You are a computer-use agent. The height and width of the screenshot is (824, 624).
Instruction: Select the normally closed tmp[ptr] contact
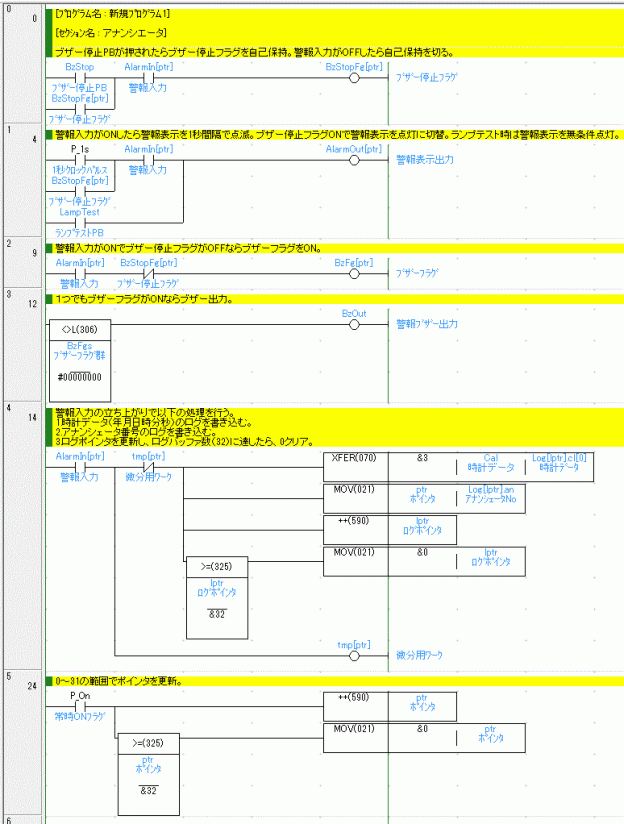148,467
